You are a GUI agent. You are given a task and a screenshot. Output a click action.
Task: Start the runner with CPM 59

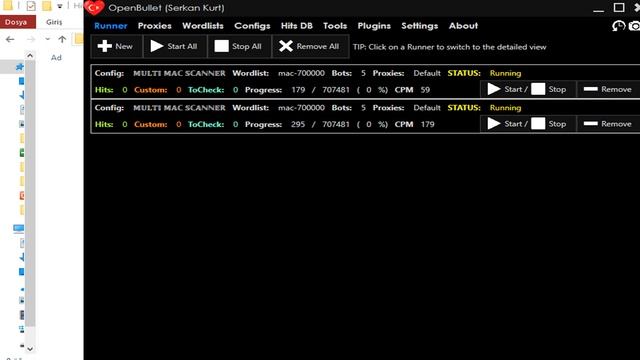pyautogui.click(x=507, y=89)
